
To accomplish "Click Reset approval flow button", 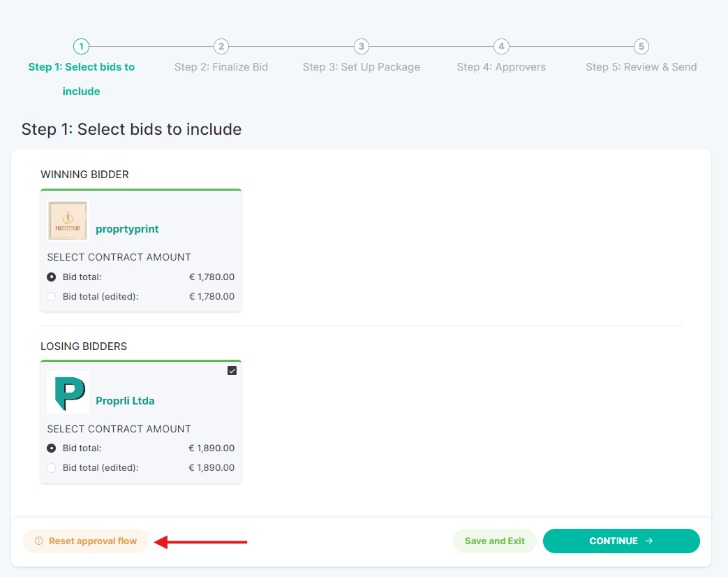I will coord(86,541).
